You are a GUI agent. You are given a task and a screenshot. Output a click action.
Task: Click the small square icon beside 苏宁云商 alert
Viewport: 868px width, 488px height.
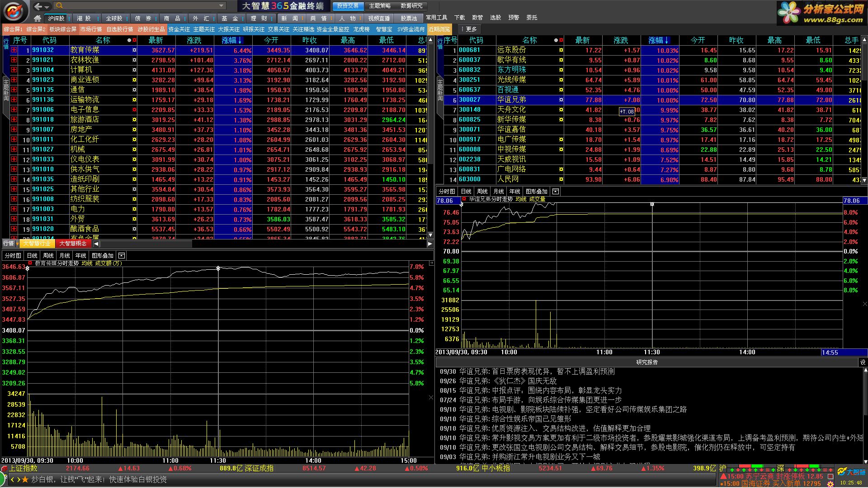pos(830,476)
